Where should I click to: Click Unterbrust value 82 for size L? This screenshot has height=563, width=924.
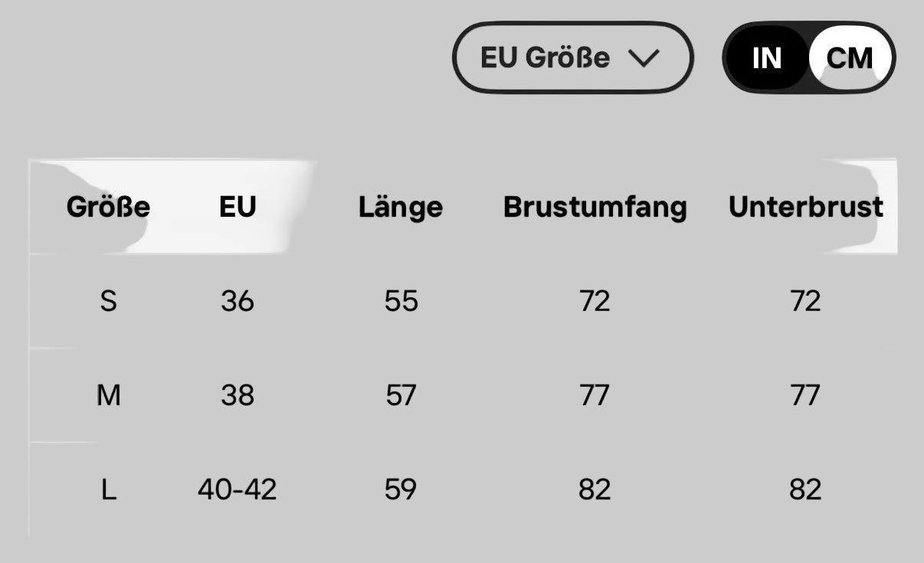tap(805, 489)
